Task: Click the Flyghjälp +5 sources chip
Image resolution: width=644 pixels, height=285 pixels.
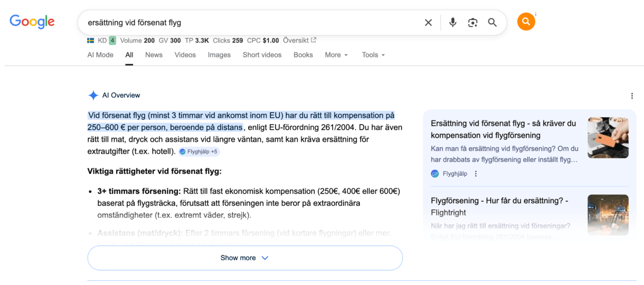Action: pyautogui.click(x=199, y=152)
